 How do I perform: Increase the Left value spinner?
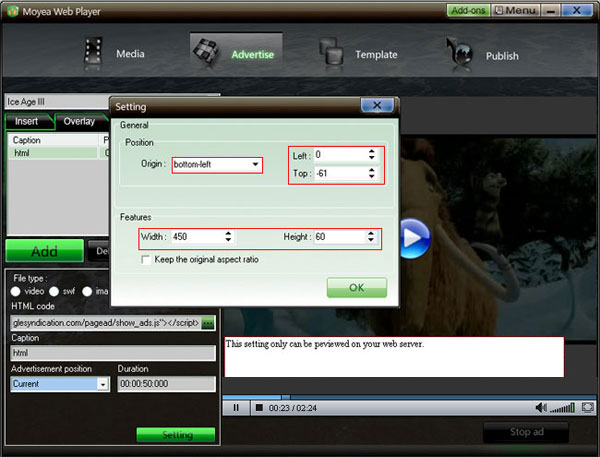[x=372, y=152]
